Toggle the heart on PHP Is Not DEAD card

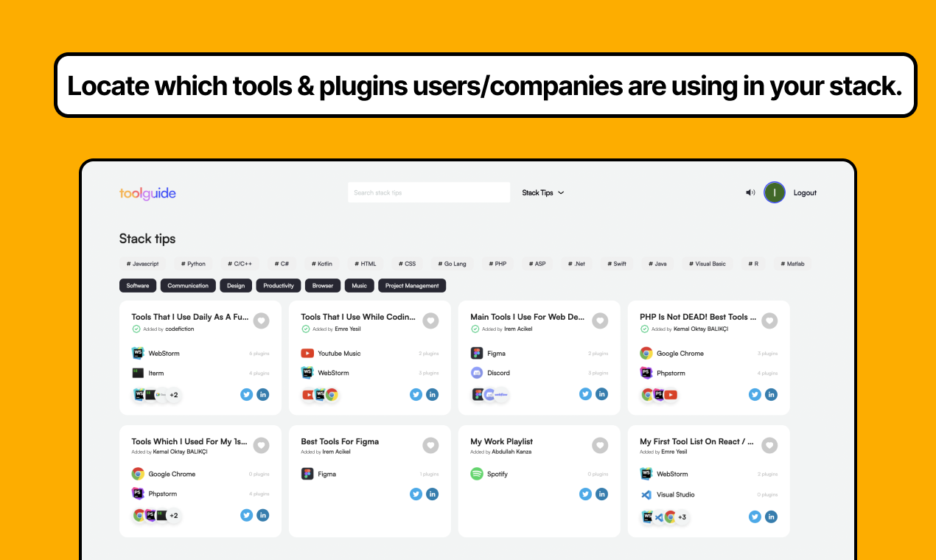769,321
